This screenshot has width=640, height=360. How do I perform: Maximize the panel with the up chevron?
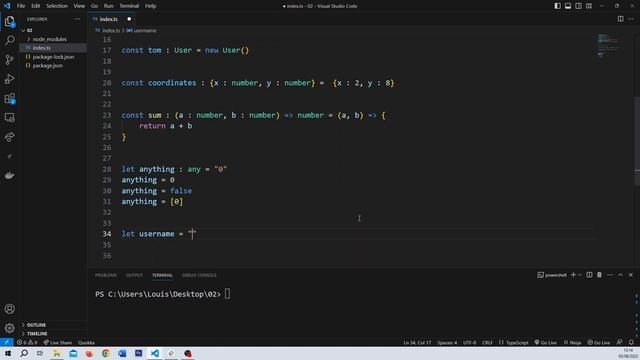[x=620, y=275]
